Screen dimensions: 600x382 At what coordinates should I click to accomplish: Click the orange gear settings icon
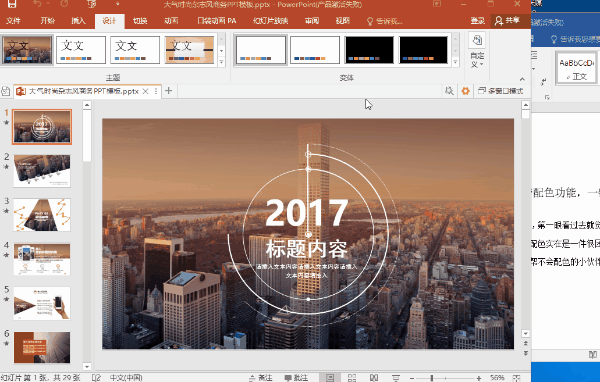(465, 91)
